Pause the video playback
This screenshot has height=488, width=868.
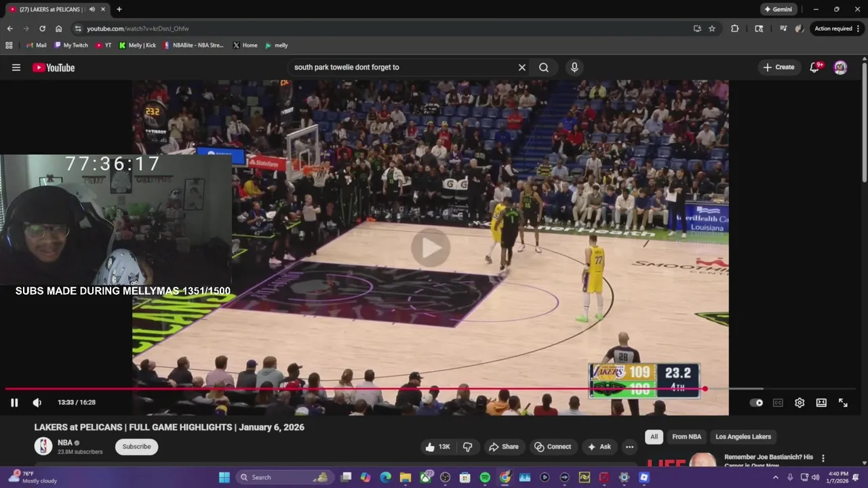point(14,403)
